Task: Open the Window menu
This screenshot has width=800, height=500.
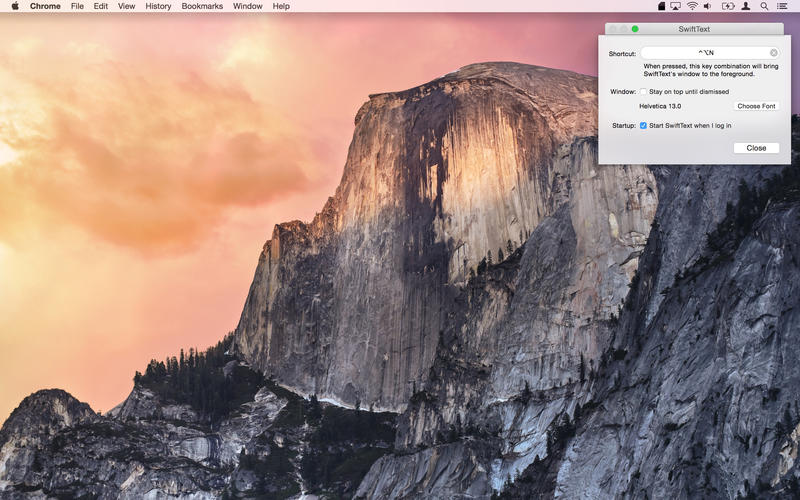Action: coord(248,6)
